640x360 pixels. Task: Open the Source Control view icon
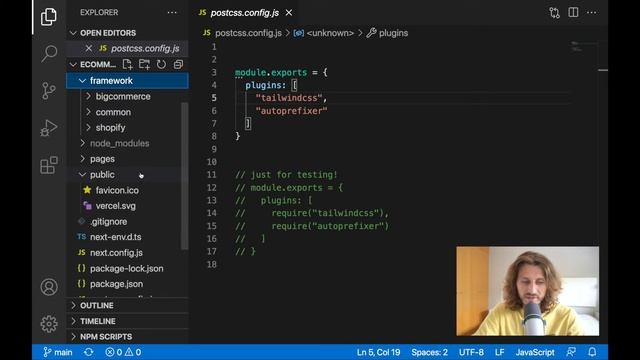tap(49, 91)
